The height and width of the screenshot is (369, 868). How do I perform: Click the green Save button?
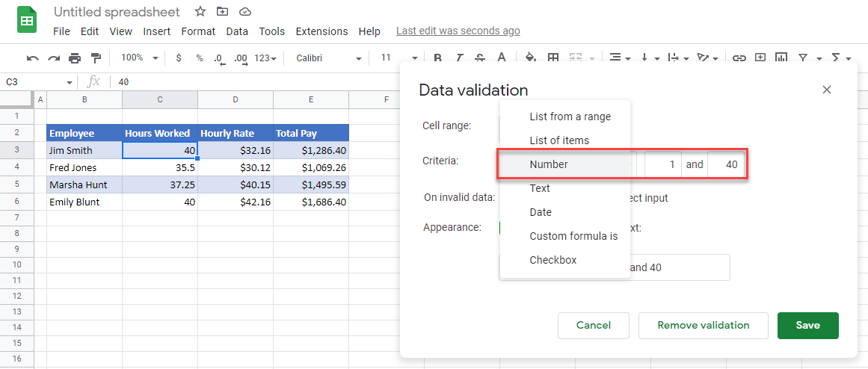click(x=807, y=325)
